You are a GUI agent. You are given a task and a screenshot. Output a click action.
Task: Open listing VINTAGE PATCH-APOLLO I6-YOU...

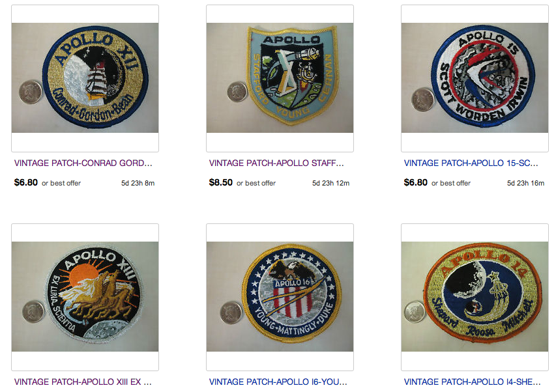coord(278,382)
